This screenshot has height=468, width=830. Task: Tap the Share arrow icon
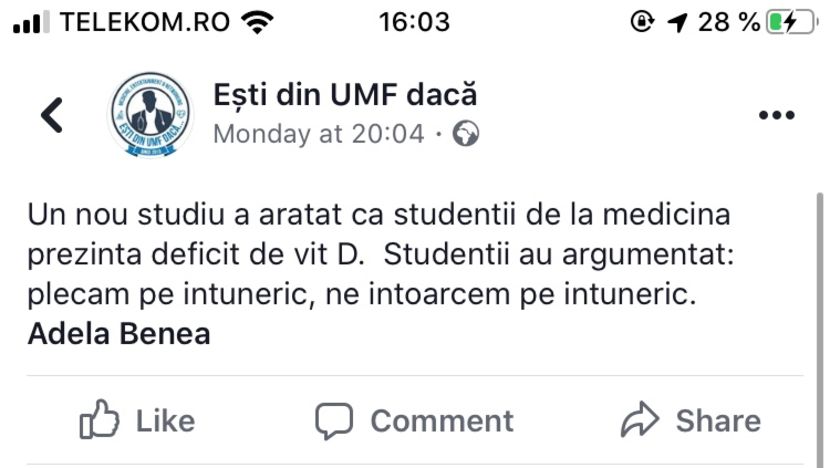point(640,421)
